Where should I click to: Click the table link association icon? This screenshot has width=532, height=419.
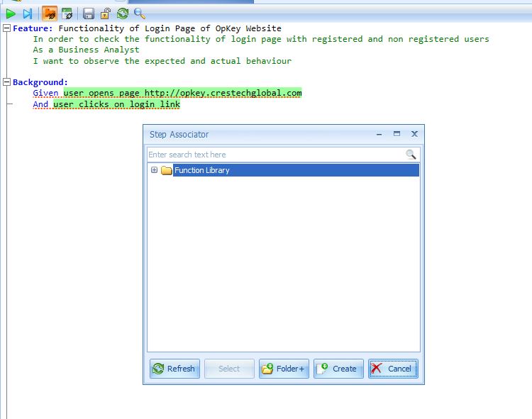tap(67, 14)
